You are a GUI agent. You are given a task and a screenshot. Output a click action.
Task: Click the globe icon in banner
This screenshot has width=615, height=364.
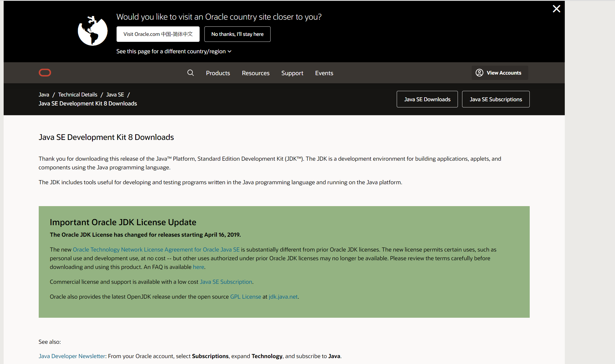tap(93, 31)
